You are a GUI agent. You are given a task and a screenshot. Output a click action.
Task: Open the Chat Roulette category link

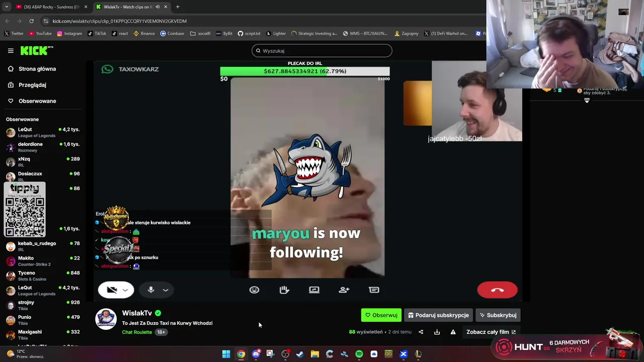coord(137,332)
